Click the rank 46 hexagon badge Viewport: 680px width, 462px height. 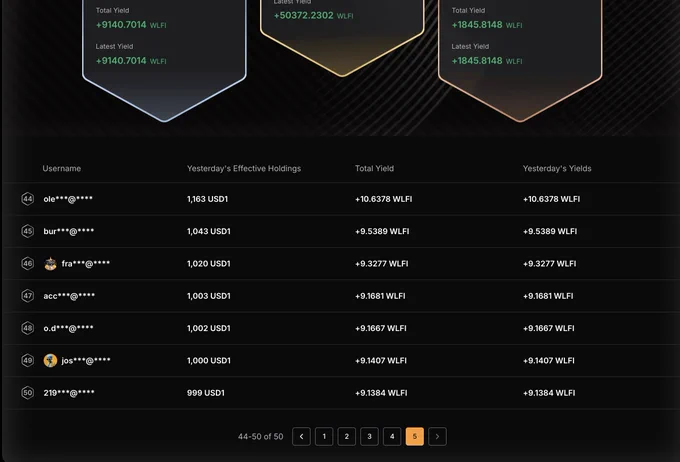[27, 264]
